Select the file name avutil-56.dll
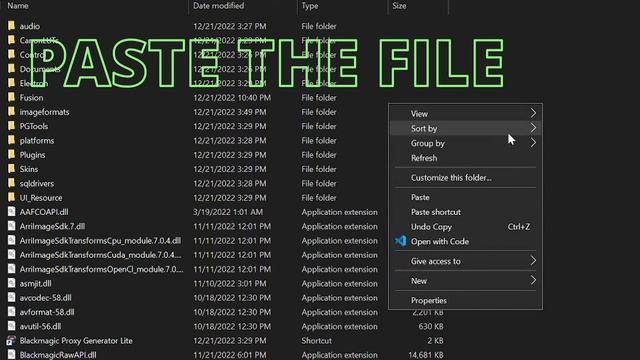The height and width of the screenshot is (360, 640). pyautogui.click(x=40, y=326)
